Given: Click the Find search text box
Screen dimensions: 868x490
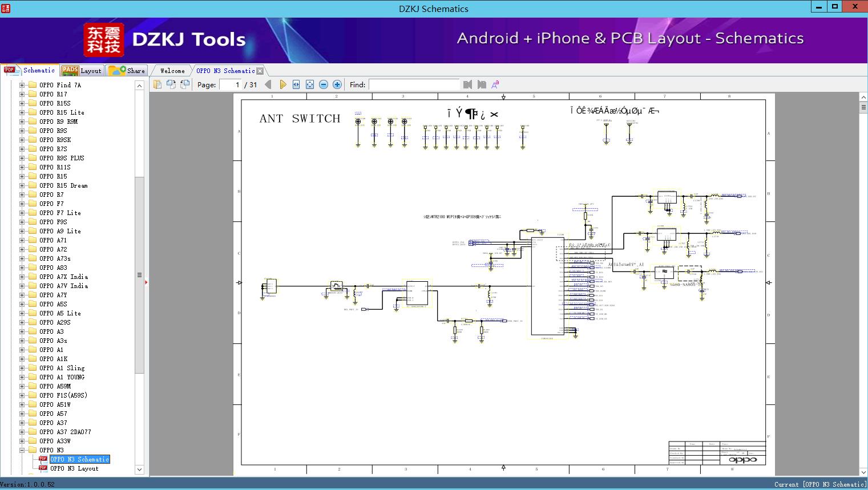Looking at the screenshot, I should pos(414,84).
